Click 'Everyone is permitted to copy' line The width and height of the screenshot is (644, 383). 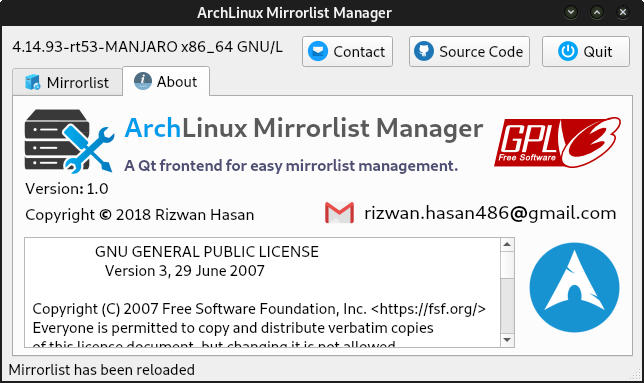233,328
